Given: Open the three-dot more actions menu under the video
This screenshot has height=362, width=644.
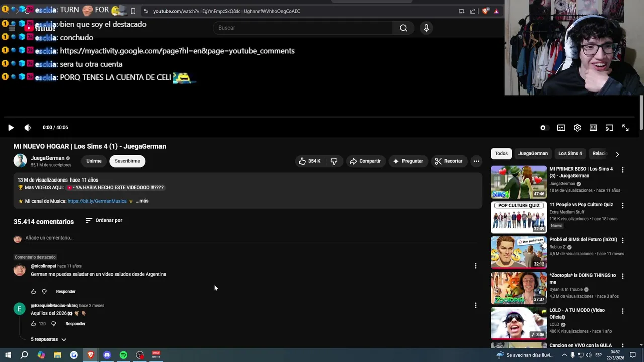Looking at the screenshot, I should (x=476, y=161).
